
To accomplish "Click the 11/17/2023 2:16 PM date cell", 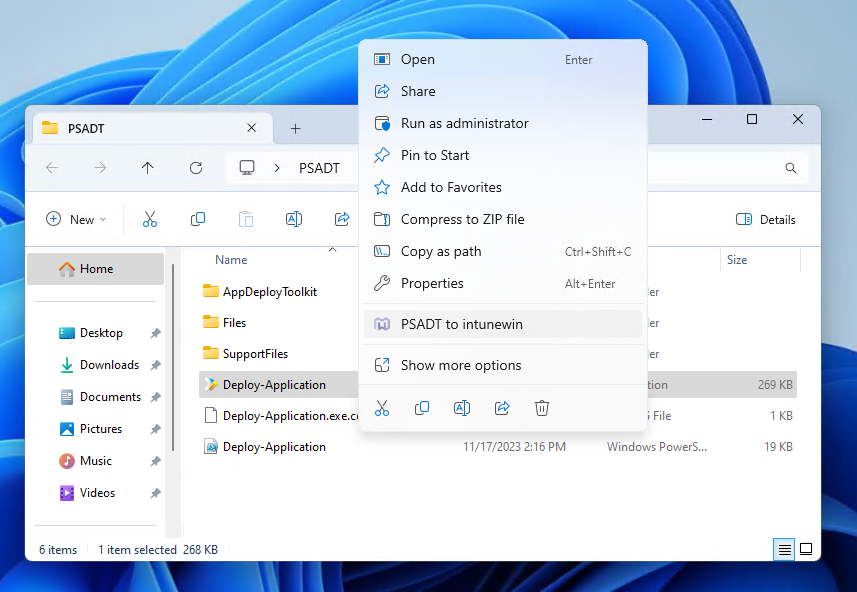I will pyautogui.click(x=514, y=447).
